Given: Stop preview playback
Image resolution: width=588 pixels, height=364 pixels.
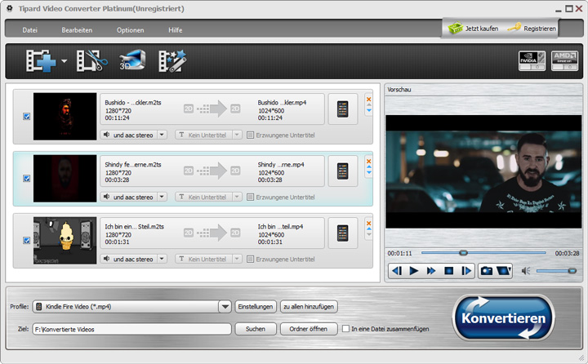Looking at the screenshot, I should point(449,271).
